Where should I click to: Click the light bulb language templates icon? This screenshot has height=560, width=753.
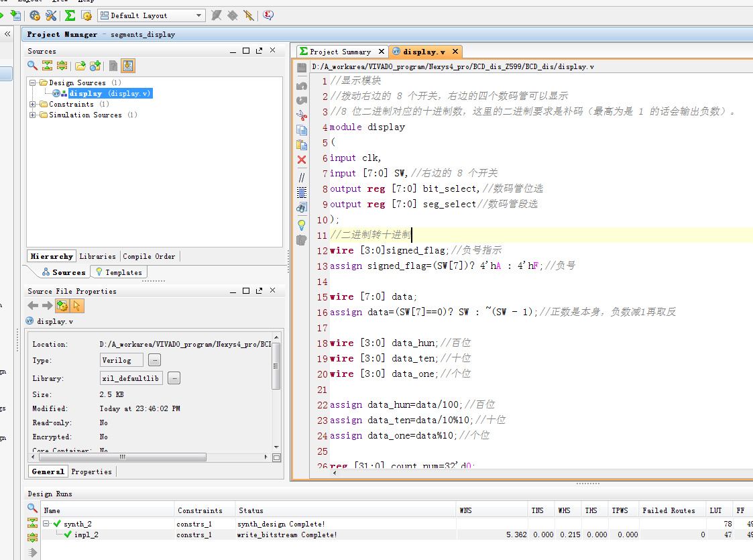302,225
